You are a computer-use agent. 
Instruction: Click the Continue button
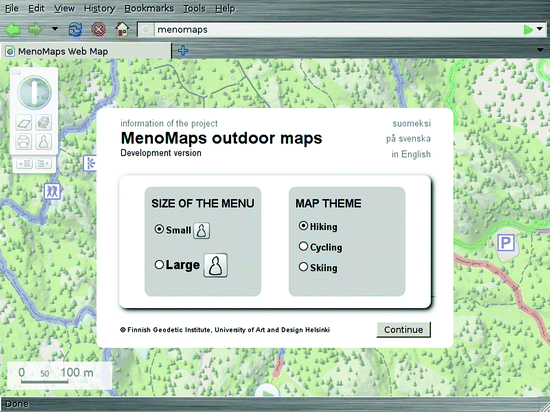click(403, 330)
